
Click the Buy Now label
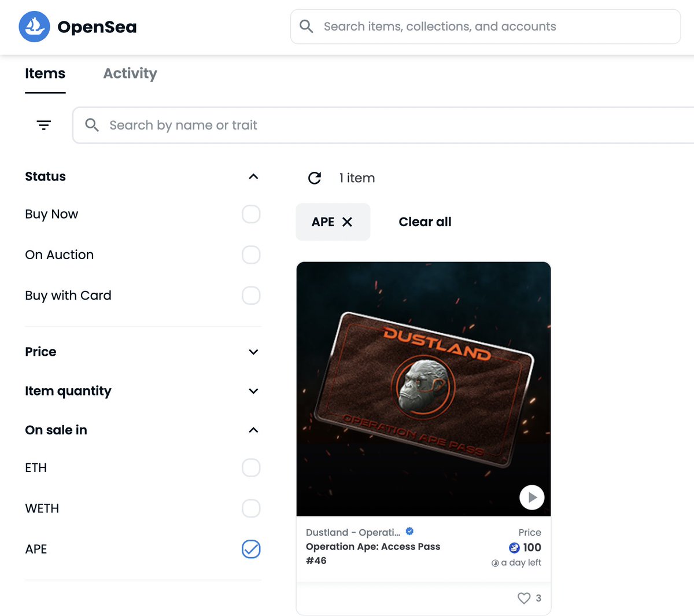(51, 214)
